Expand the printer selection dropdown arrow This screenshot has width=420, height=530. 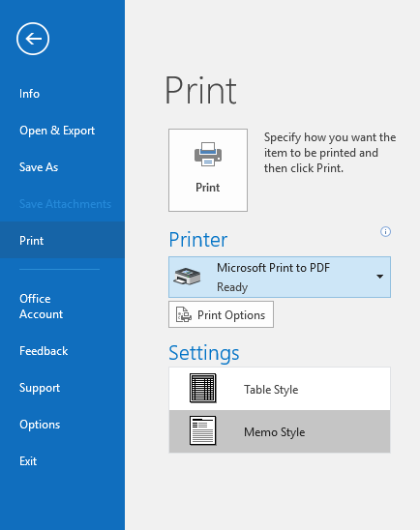379,277
